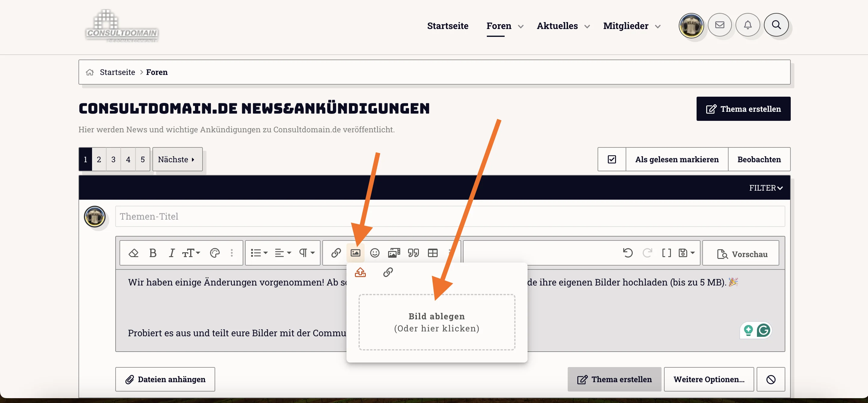Expand the FILTER dropdown
This screenshot has height=403, width=868.
point(766,188)
